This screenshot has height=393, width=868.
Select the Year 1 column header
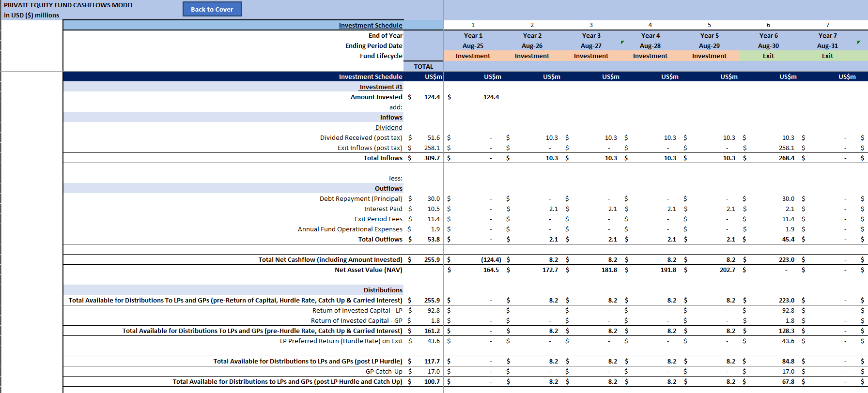pos(473,35)
